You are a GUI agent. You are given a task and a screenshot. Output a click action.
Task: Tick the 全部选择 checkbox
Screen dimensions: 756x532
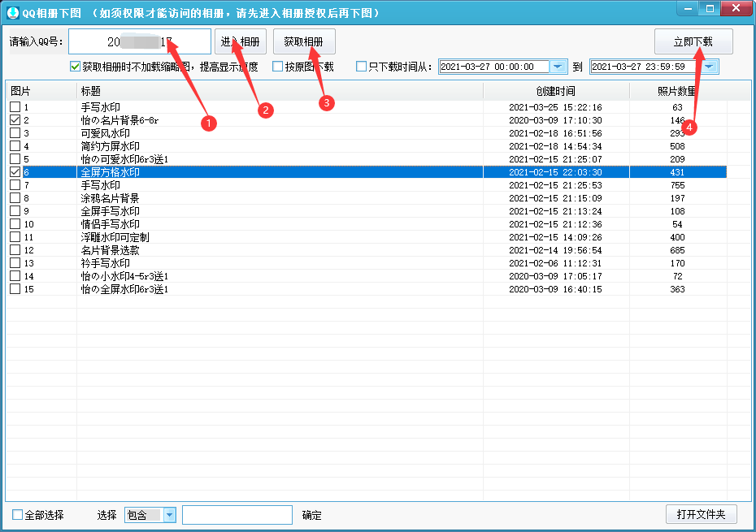pos(17,515)
